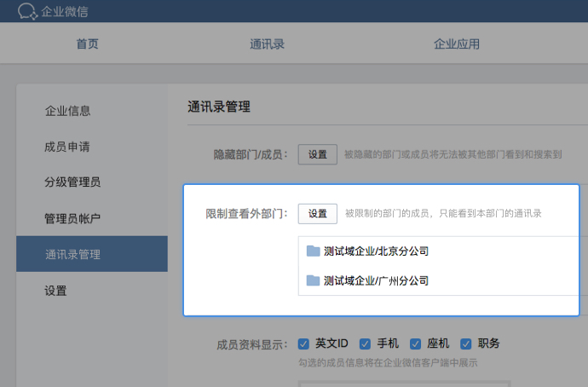Click 设置 button for 隐藏部门/成员
Image resolution: width=588 pixels, height=387 pixels.
point(318,154)
